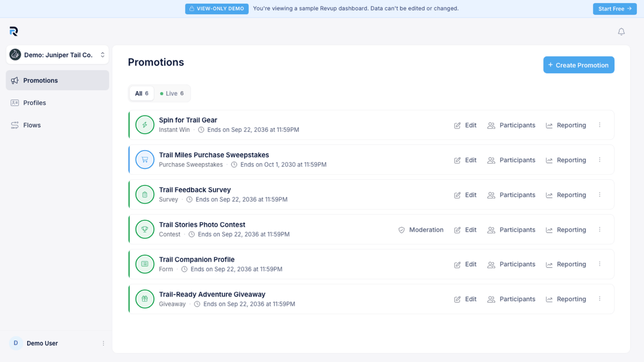Open the Trail Feedback Survey title
The width and height of the screenshot is (644, 362).
195,190
